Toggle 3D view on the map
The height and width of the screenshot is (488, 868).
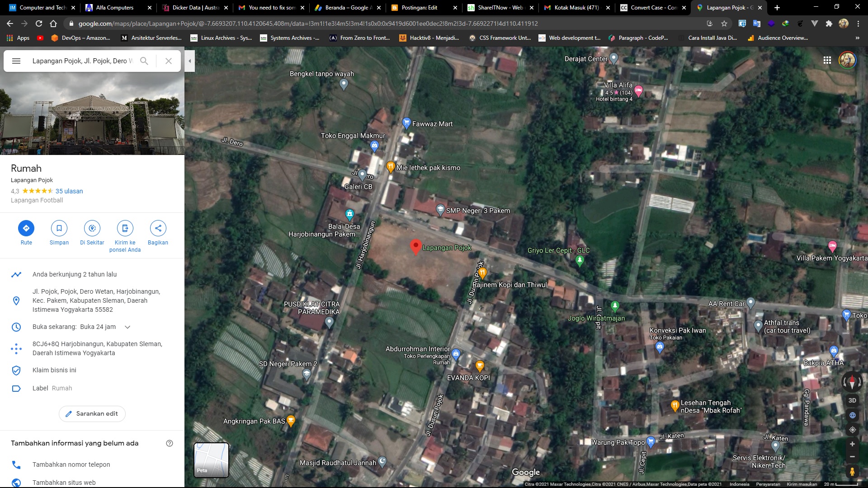852,400
